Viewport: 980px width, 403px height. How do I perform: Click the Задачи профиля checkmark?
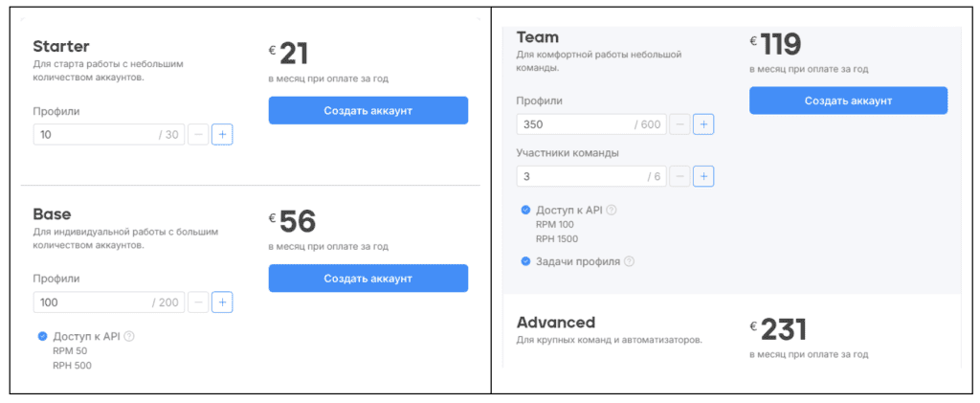coord(525,261)
